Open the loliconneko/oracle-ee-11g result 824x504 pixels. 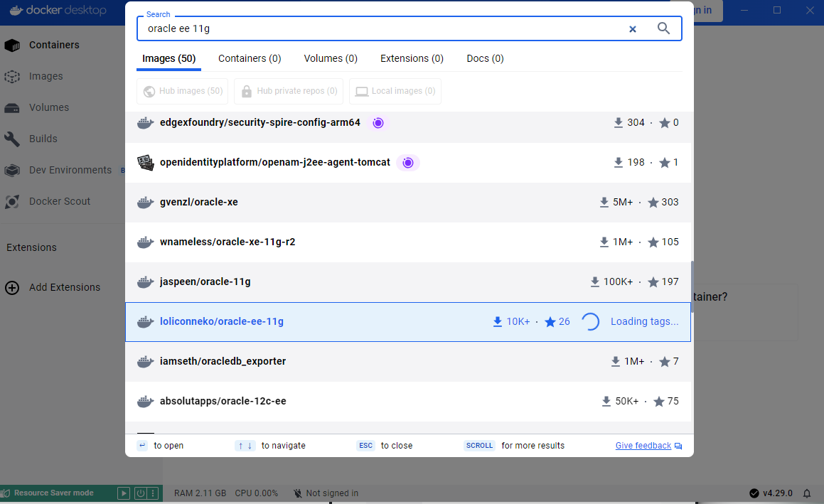click(x=408, y=321)
